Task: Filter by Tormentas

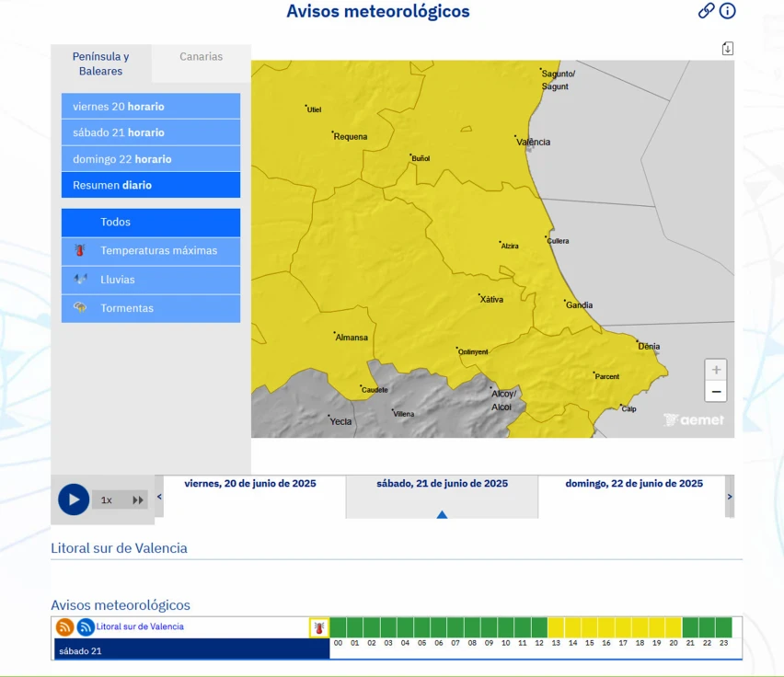Action: point(151,308)
